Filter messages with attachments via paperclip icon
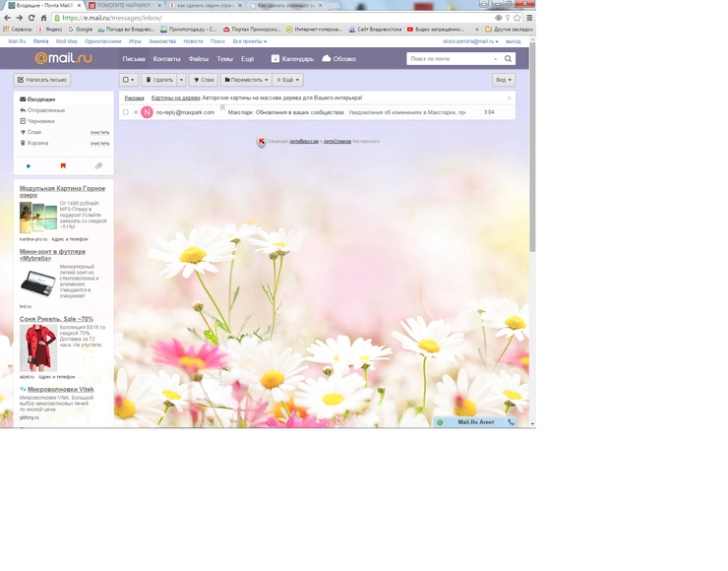Screen dimensions: 728x571 (98, 166)
